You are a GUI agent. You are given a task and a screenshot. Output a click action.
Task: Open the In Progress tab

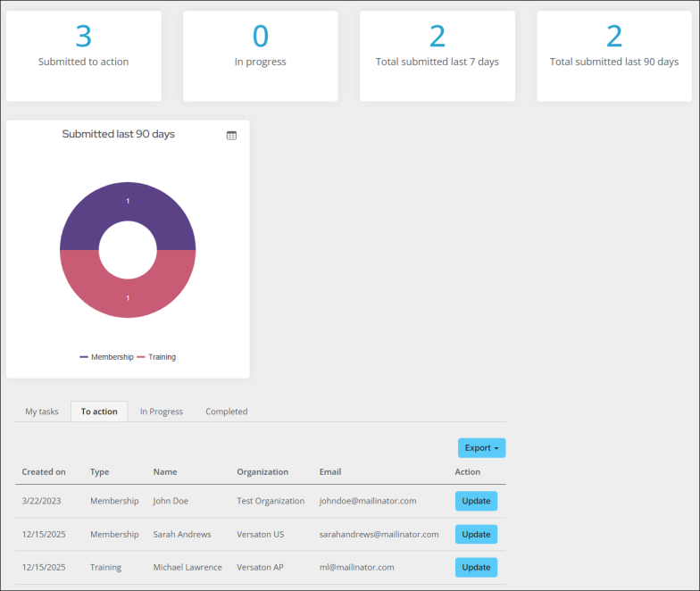coord(162,412)
